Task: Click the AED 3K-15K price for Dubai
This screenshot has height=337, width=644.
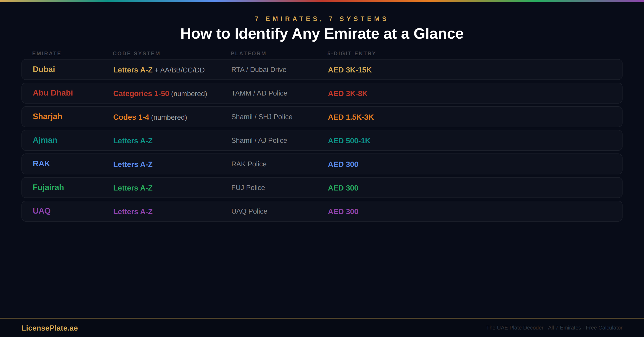Action: [x=349, y=70]
